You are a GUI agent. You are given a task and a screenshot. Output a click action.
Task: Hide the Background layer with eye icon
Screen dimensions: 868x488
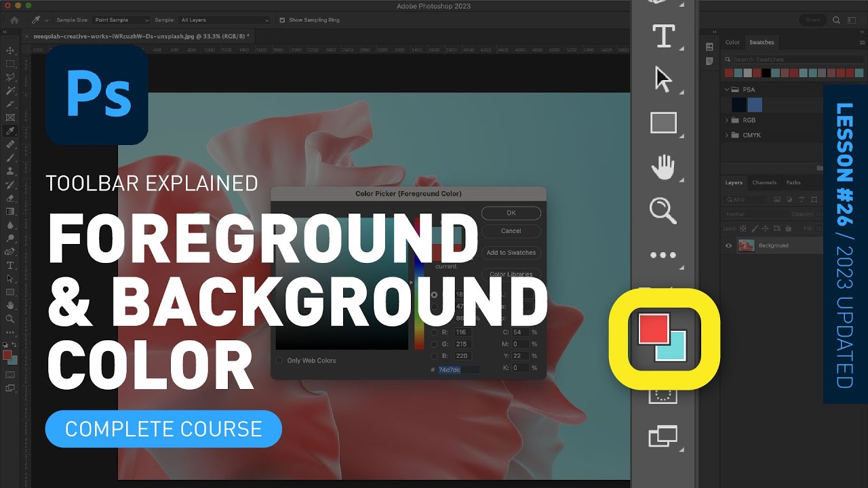[x=729, y=245]
